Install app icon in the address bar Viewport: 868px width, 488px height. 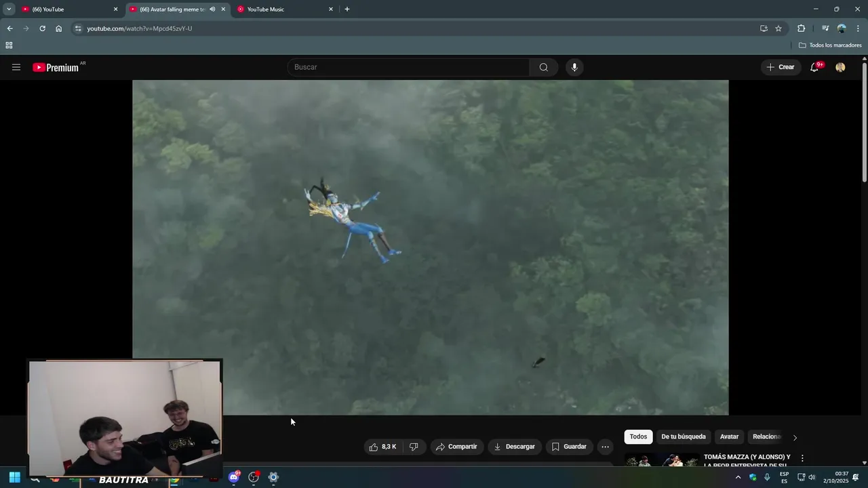[x=764, y=28]
